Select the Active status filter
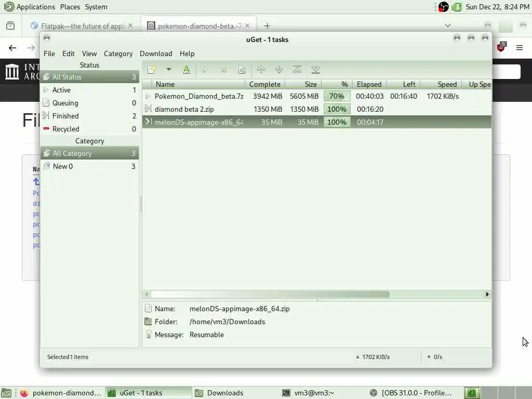532x399 pixels. 89,90
